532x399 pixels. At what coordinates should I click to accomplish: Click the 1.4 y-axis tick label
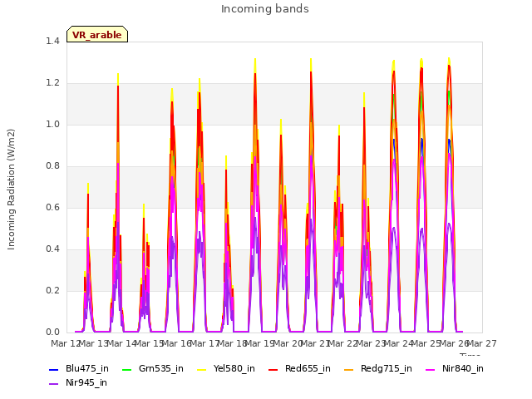click(x=52, y=42)
